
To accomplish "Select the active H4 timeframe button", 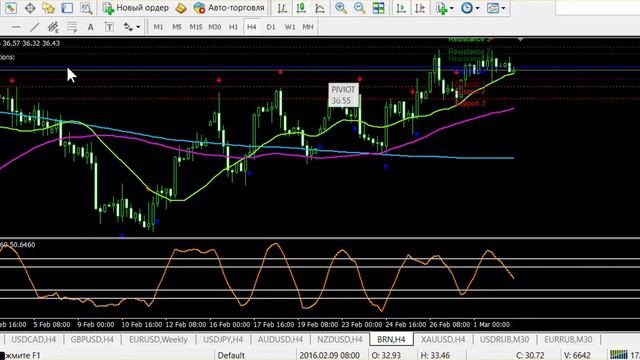I will coord(251,27).
